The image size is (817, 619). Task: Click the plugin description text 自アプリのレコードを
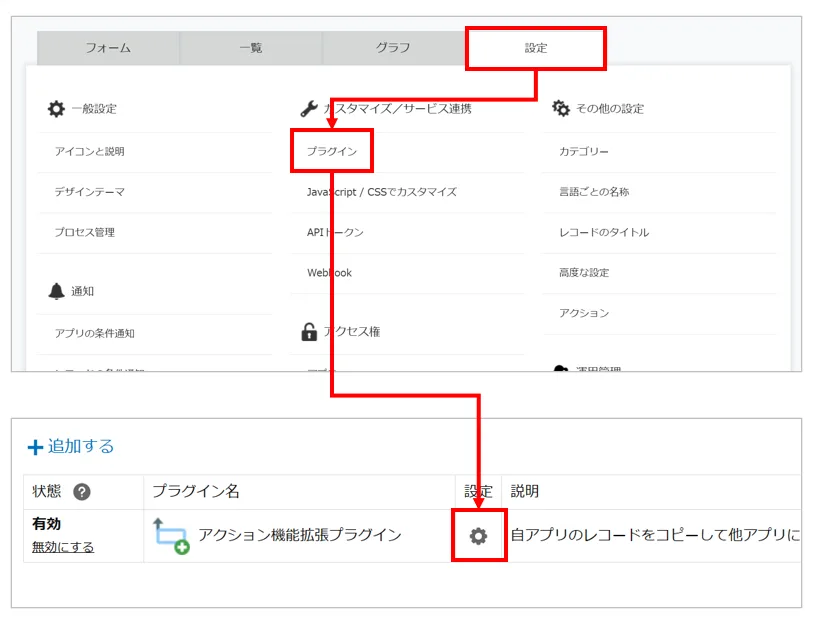click(x=655, y=535)
